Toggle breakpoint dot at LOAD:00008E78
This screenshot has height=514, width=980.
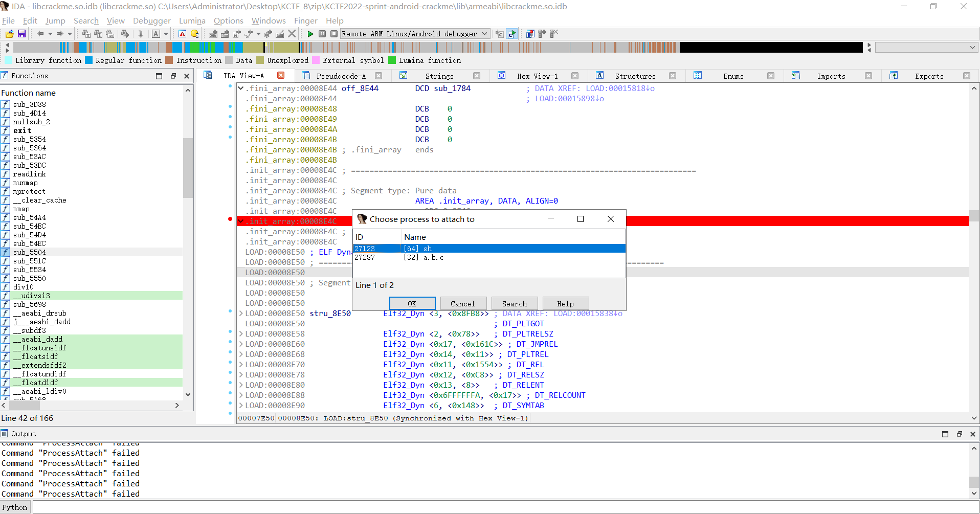point(230,373)
